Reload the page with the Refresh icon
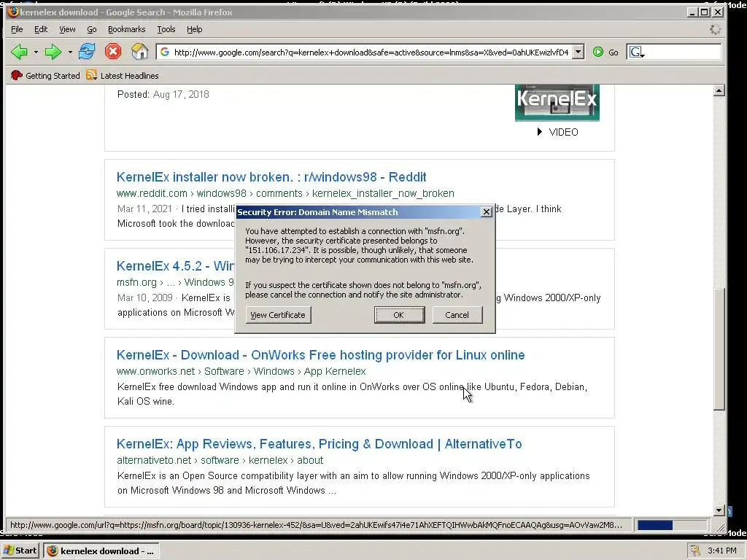 pyautogui.click(x=87, y=51)
